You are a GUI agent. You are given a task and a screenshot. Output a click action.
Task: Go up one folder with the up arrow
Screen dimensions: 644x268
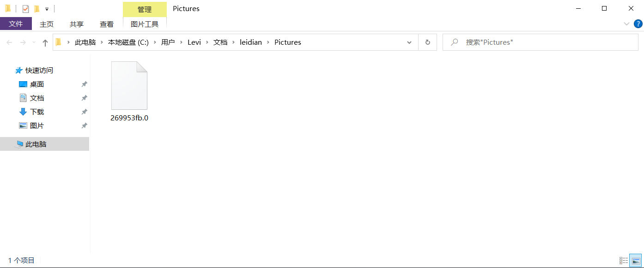45,42
